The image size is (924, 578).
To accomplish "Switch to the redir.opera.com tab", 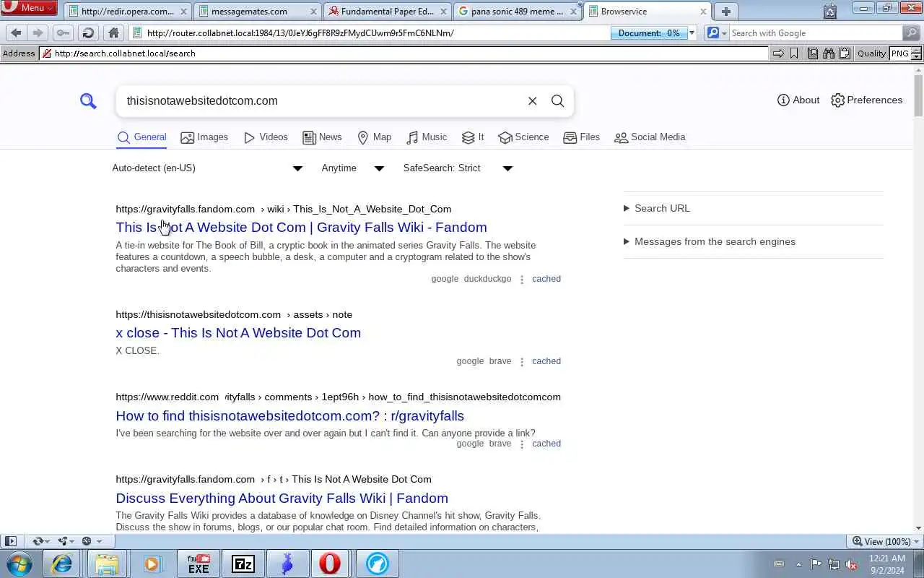I will click(128, 12).
